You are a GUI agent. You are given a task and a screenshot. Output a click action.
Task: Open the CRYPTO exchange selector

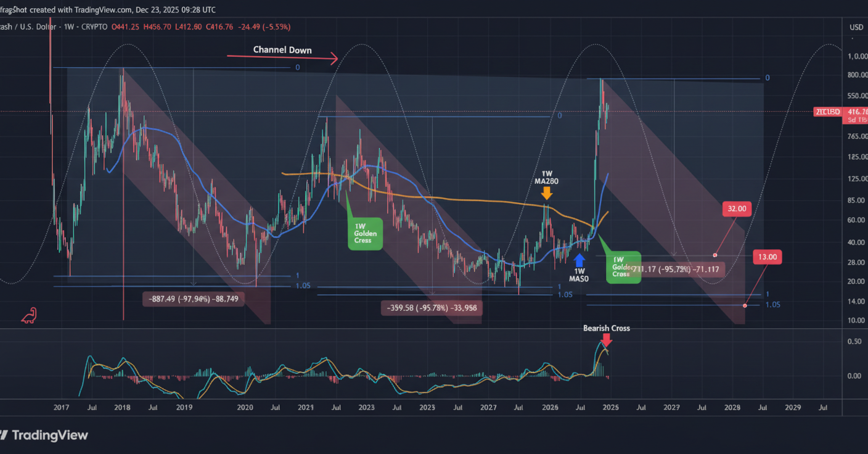point(94,27)
